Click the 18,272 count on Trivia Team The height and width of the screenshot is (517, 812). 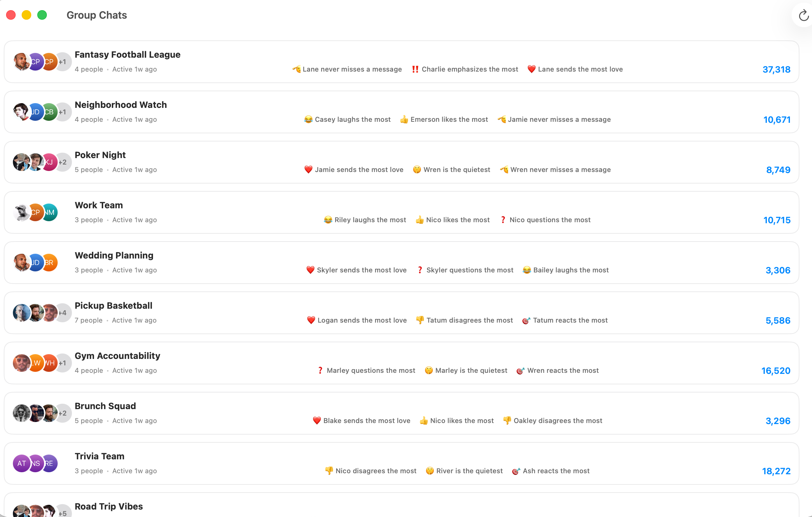[776, 471]
